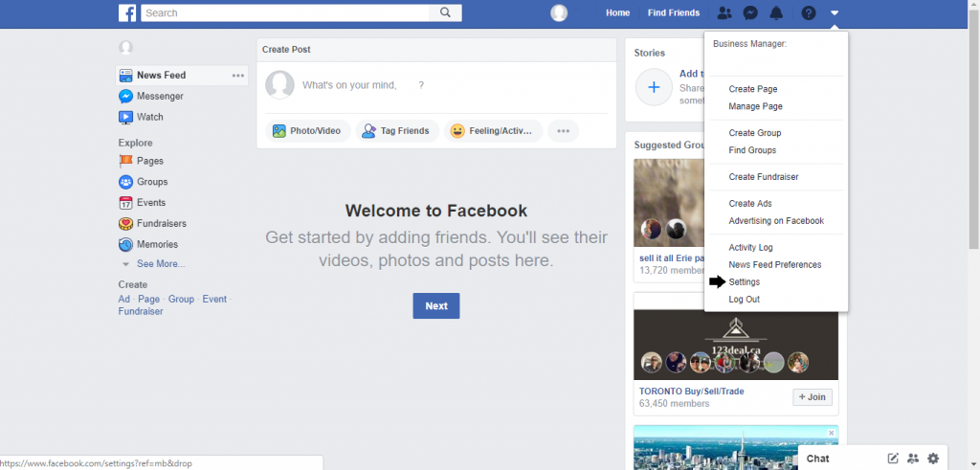Select Find Groups menu item

point(752,150)
